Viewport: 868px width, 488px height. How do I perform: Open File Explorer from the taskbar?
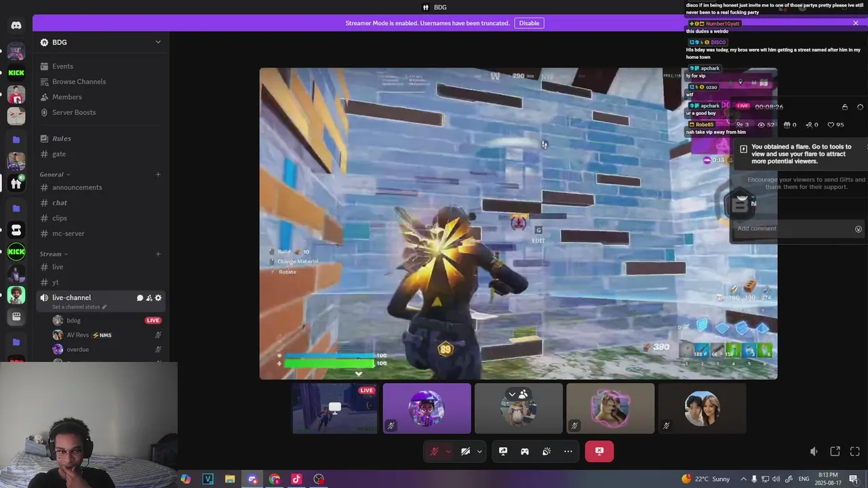230,479
